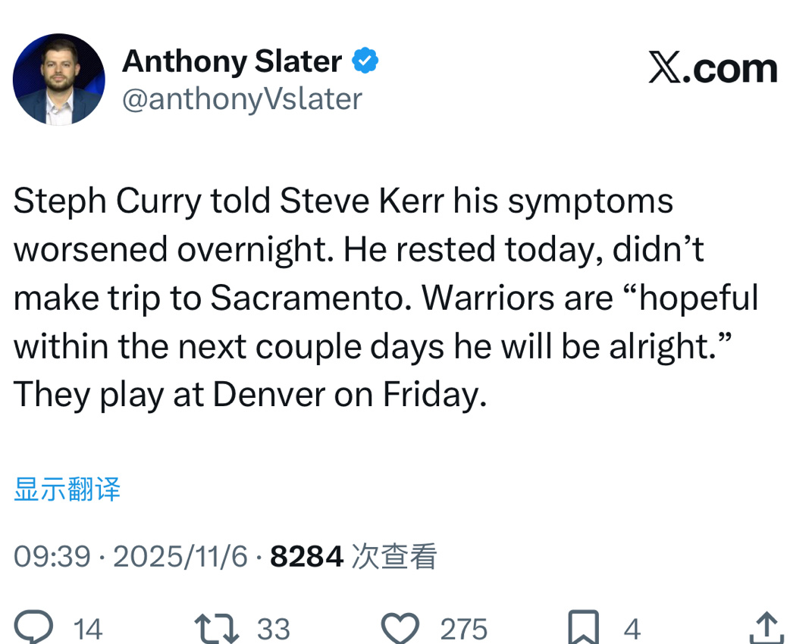Screen dimensions: 812x644
Task: Click the "They play at Denver on Friday" line
Action: 249,394
